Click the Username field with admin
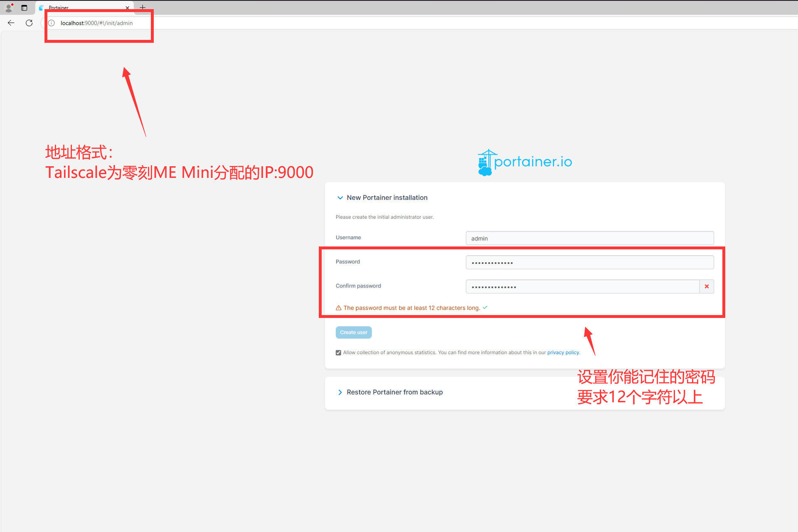798x532 pixels. pos(590,238)
